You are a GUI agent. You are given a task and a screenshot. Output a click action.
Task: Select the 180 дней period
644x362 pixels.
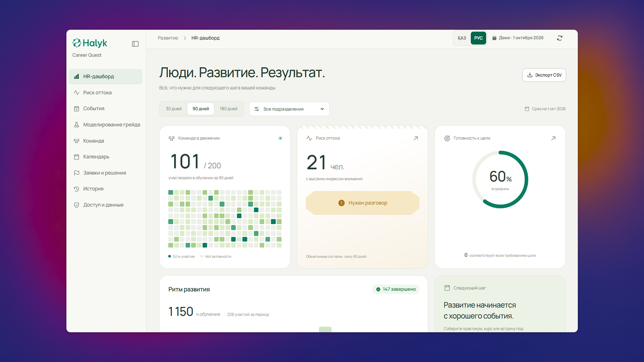pyautogui.click(x=229, y=109)
